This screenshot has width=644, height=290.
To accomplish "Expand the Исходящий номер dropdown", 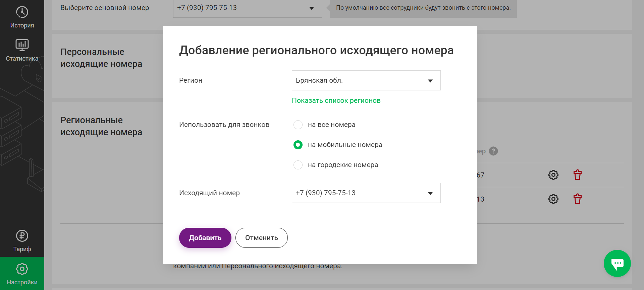I will click(x=366, y=193).
